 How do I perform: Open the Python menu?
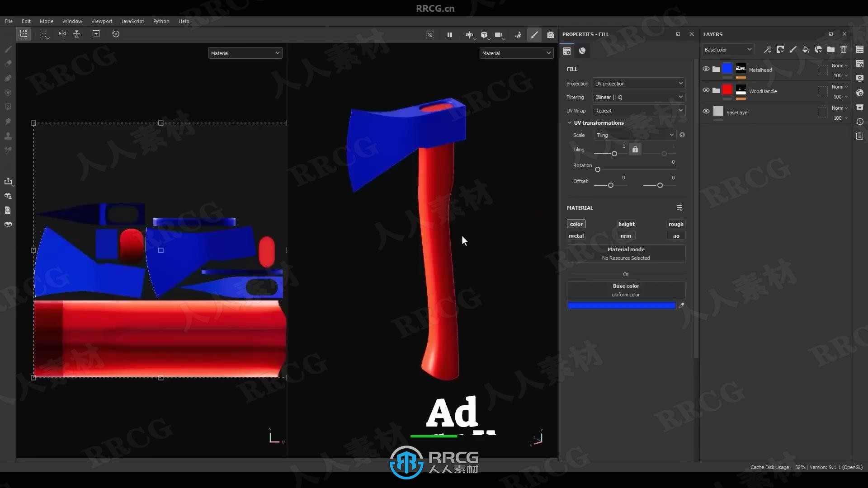pyautogui.click(x=161, y=21)
